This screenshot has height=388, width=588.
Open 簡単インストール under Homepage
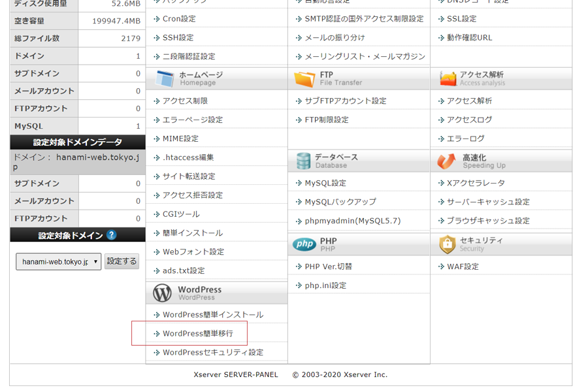[193, 233]
